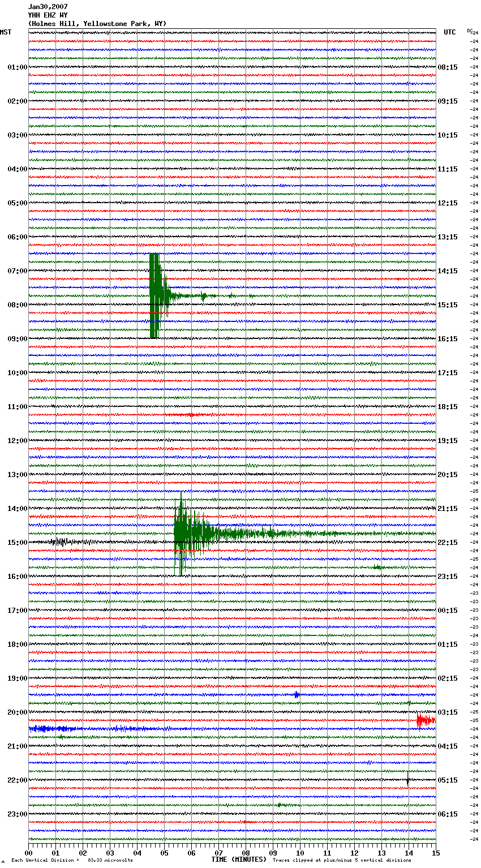Select the 09:00 MST time label
The height and width of the screenshot is (868, 481).
point(18,339)
